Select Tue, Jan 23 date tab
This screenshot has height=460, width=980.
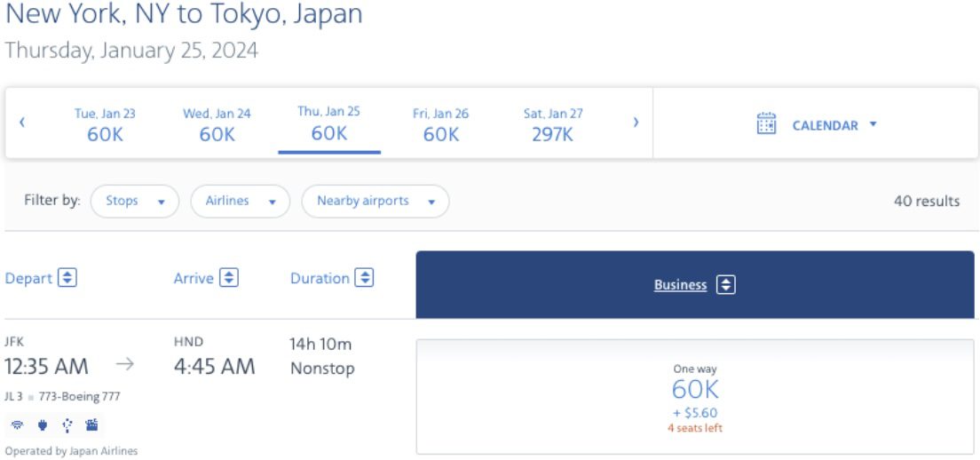[x=105, y=124]
